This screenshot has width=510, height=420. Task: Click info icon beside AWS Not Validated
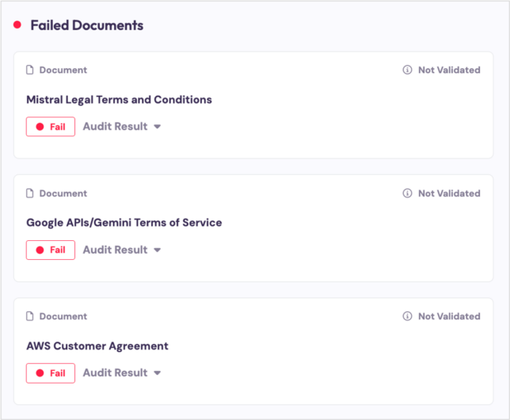(x=407, y=316)
